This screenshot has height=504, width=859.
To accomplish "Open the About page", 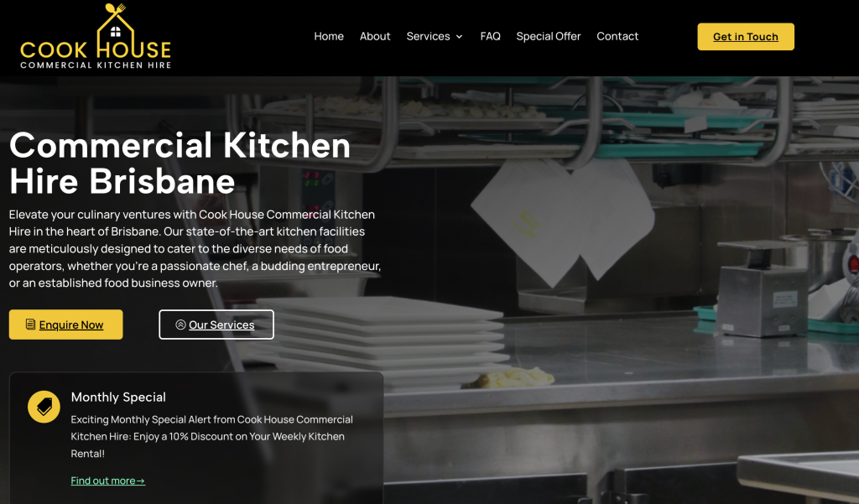I will (x=375, y=36).
